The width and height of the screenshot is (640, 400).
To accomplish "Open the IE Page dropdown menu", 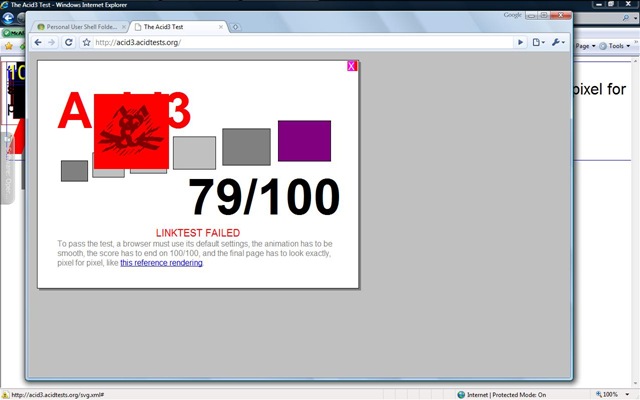I will click(585, 46).
